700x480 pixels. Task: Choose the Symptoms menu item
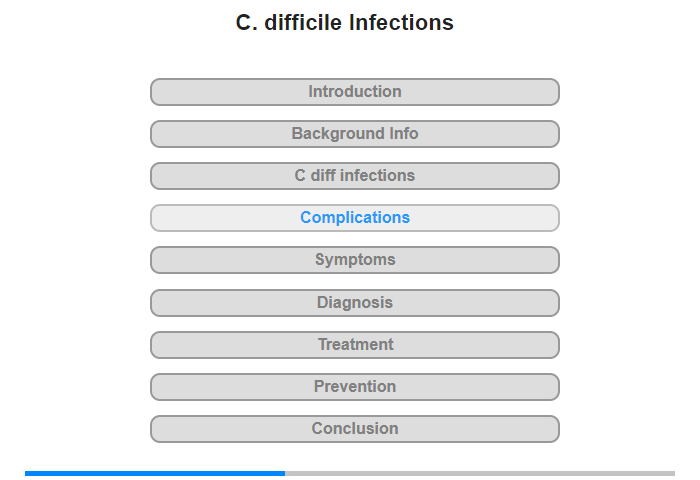(354, 260)
